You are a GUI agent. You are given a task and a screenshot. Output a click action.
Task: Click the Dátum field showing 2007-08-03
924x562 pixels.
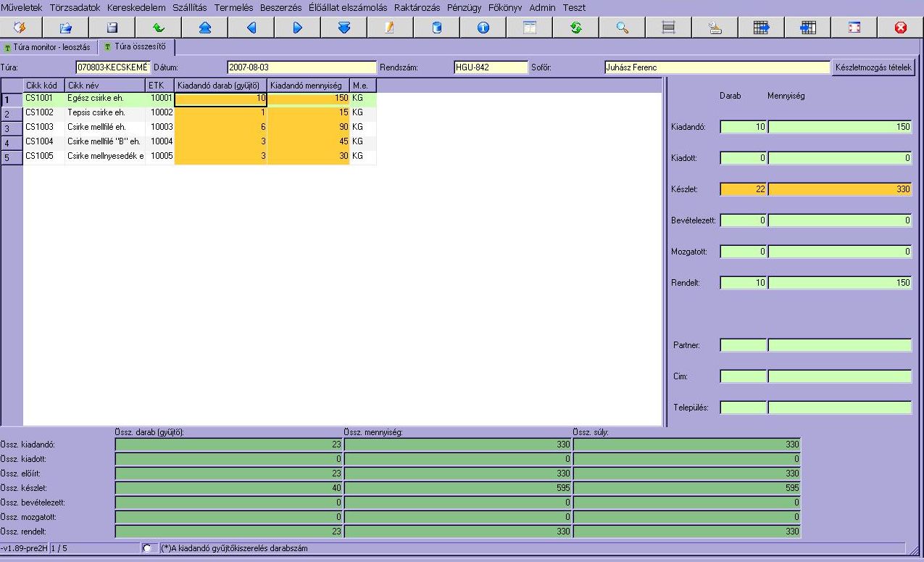(301, 67)
